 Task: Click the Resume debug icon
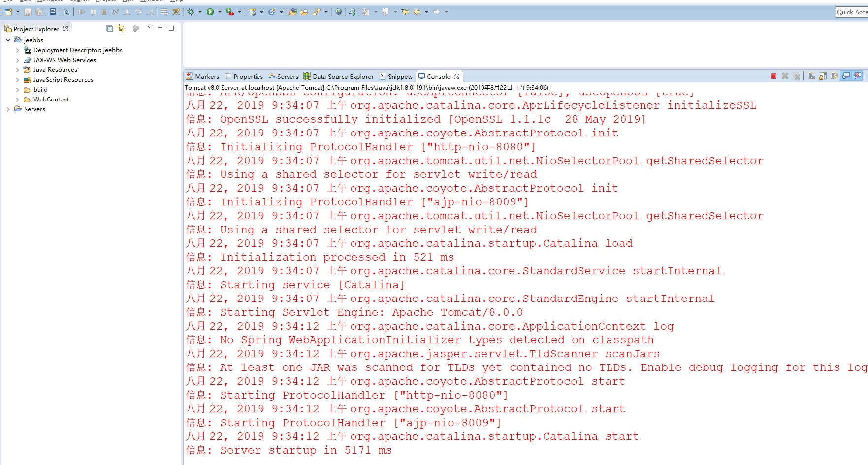[x=82, y=12]
